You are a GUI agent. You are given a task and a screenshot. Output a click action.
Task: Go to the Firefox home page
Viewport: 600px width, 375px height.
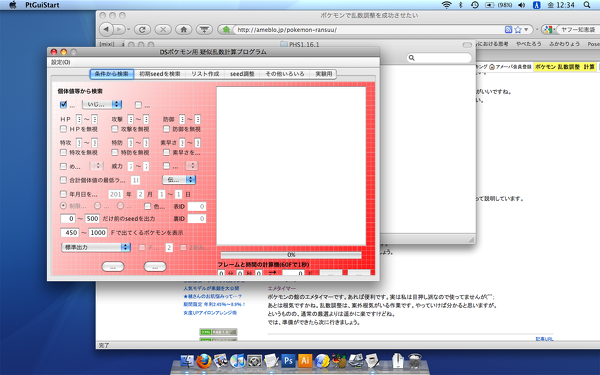(183, 29)
